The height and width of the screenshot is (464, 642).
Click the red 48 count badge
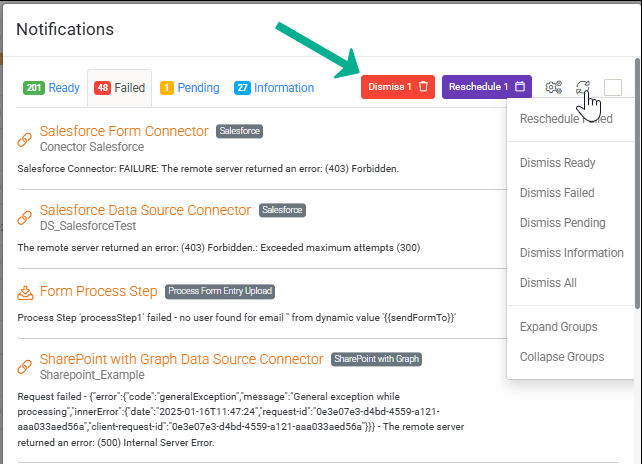(102, 88)
